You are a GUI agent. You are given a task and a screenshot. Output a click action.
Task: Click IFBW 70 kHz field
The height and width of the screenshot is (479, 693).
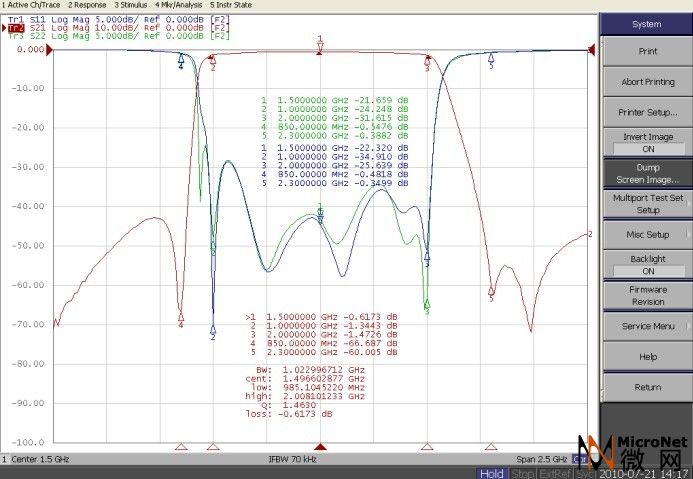click(292, 460)
